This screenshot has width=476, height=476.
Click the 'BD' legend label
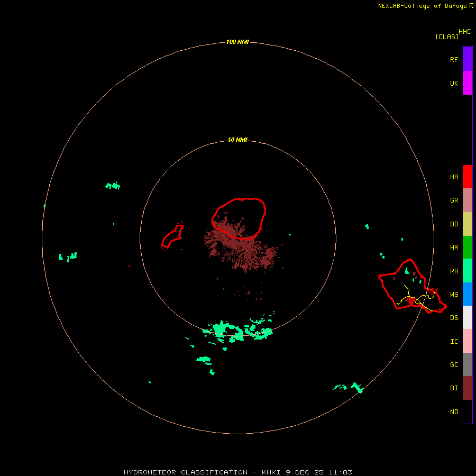454,224
